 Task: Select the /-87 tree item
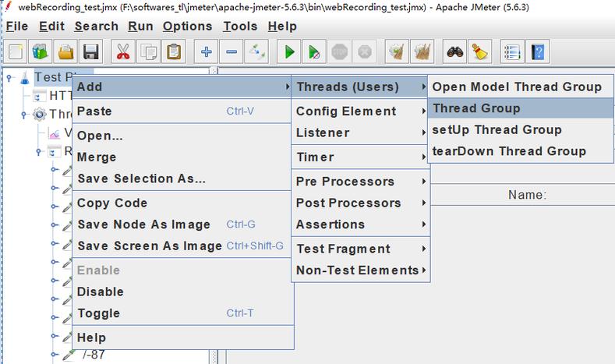94,356
